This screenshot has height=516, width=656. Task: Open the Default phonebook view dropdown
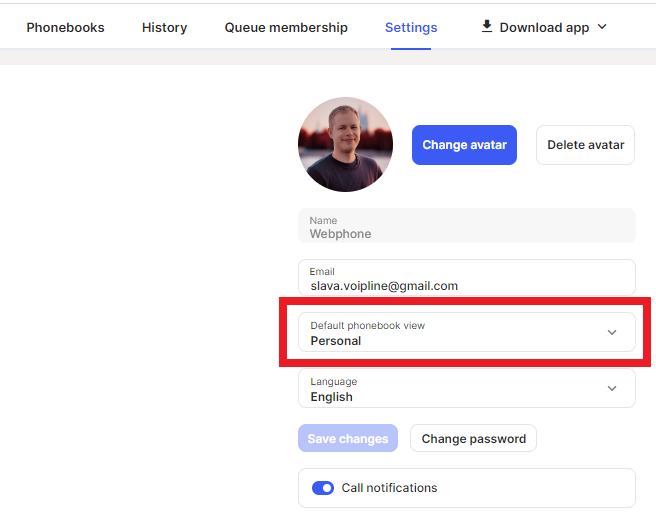coord(467,332)
